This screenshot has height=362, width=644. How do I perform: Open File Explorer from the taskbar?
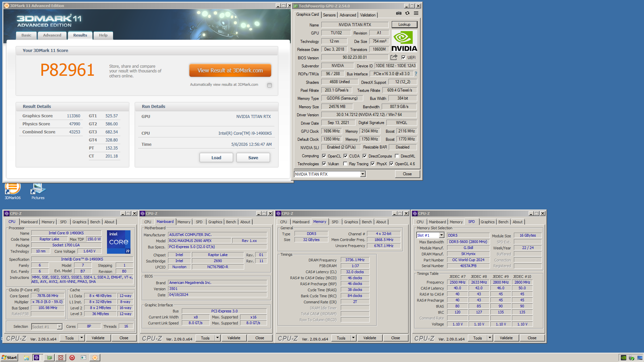tap(26, 358)
